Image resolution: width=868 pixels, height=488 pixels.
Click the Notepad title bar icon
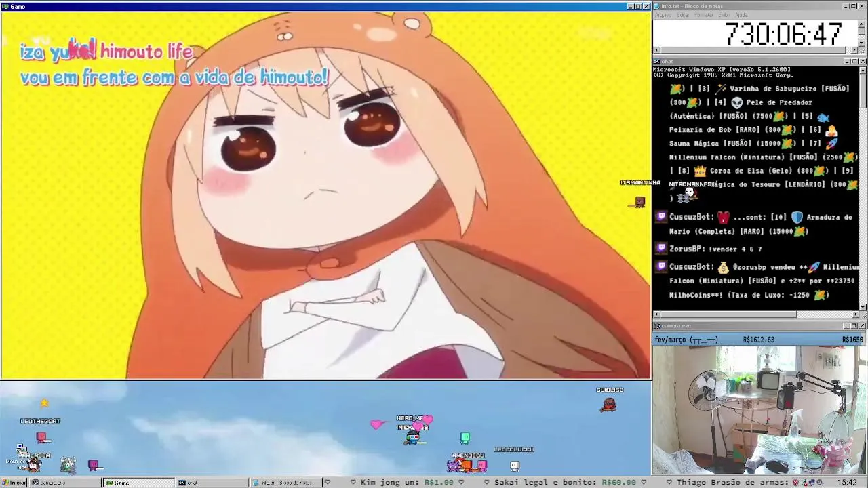pyautogui.click(x=657, y=6)
